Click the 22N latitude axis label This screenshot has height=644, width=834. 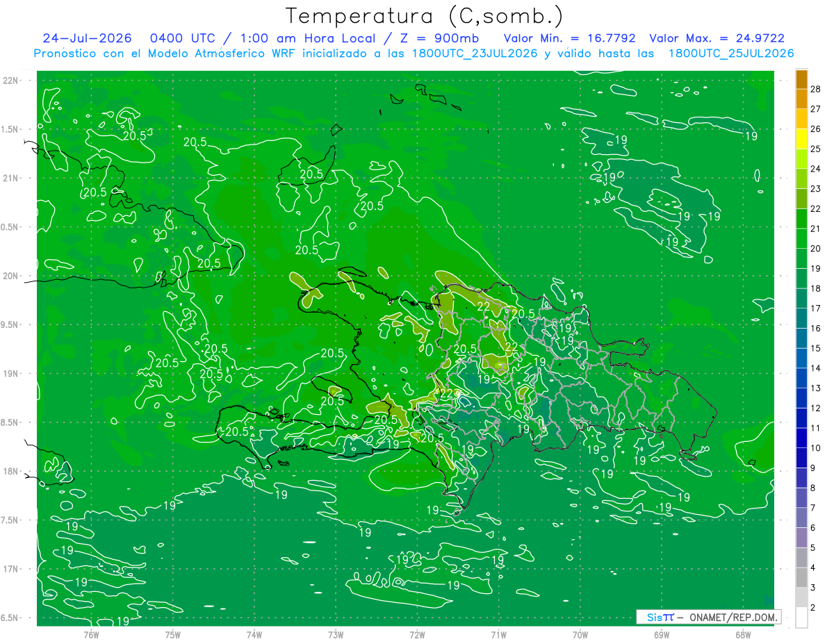pyautogui.click(x=10, y=81)
